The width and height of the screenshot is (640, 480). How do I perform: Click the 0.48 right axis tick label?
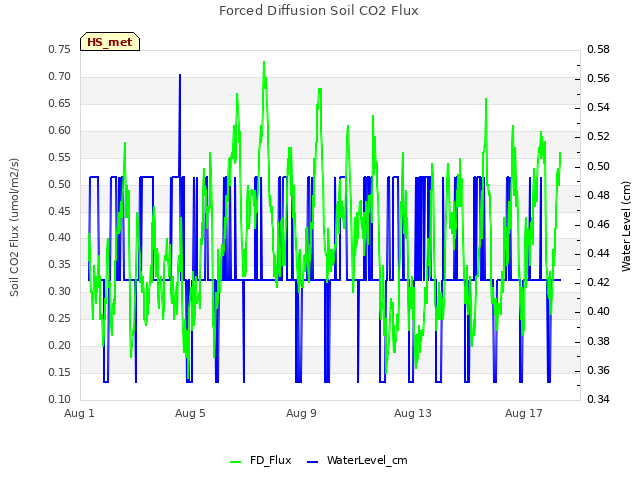point(598,196)
